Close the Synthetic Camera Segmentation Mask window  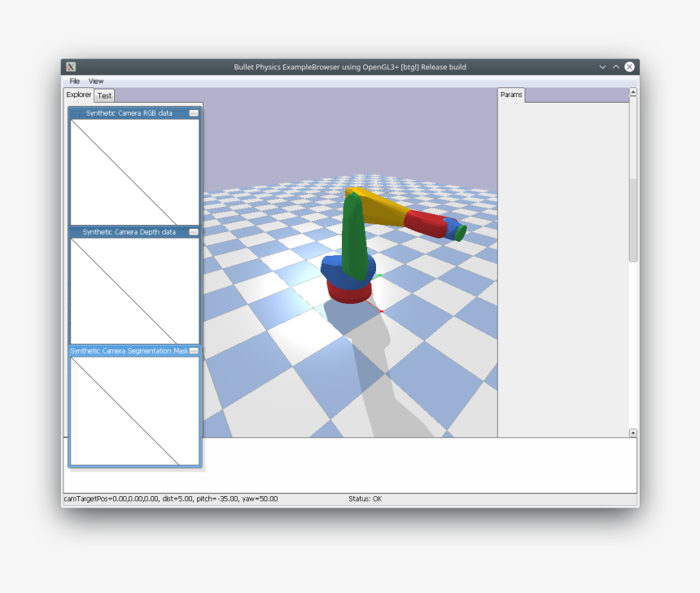point(194,351)
